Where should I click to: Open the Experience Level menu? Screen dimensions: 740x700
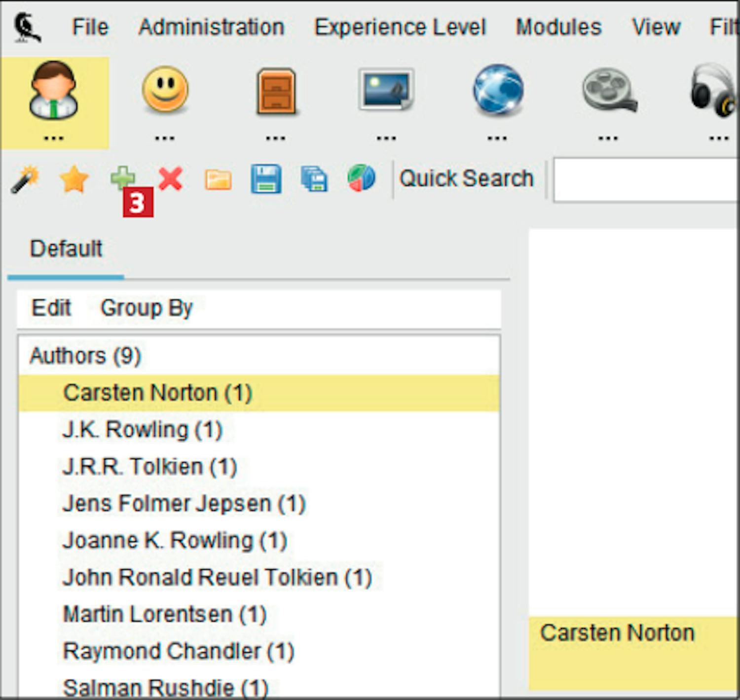pyautogui.click(x=400, y=27)
